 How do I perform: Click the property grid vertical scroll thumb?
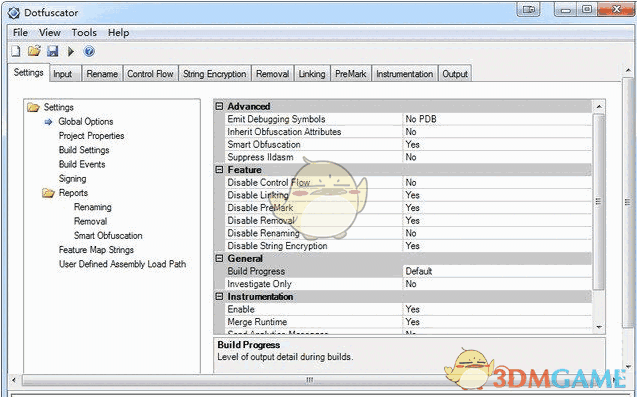point(599,201)
